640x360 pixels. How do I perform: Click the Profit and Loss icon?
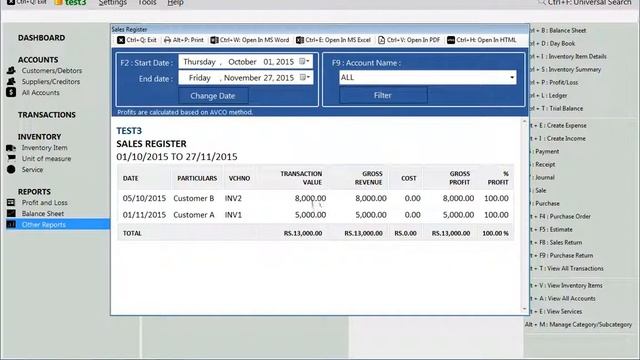tap(11, 202)
